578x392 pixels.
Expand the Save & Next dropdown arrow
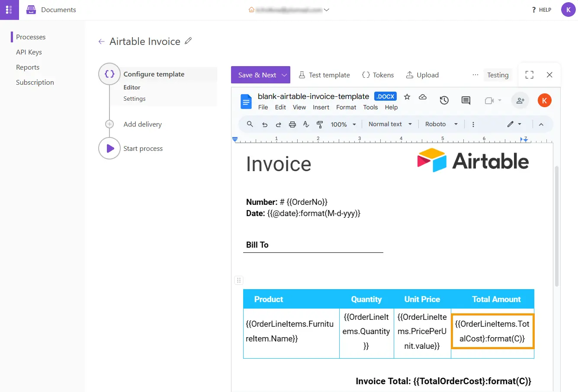pyautogui.click(x=284, y=75)
